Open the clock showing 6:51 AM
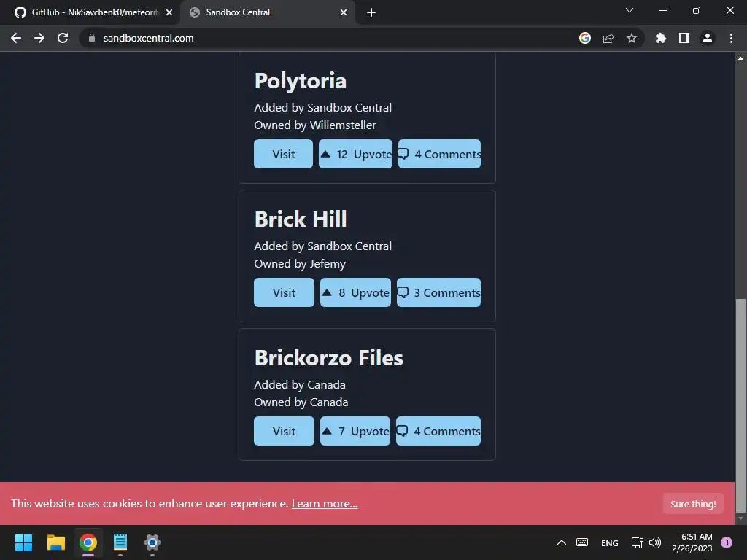Image resolution: width=747 pixels, height=560 pixels. [x=692, y=542]
